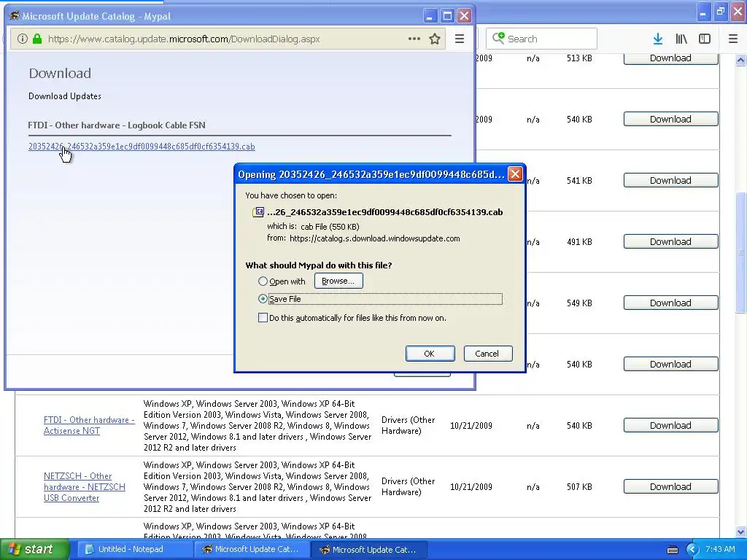
Task: Open the Library icon in main toolbar
Action: [681, 39]
